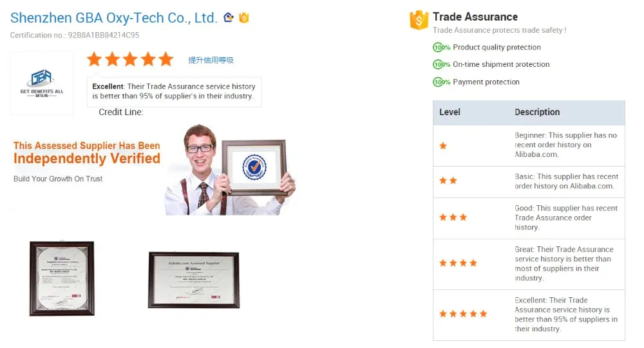The width and height of the screenshot is (644, 348).
Task: Select the three-star Good level row
Action: click(529, 218)
